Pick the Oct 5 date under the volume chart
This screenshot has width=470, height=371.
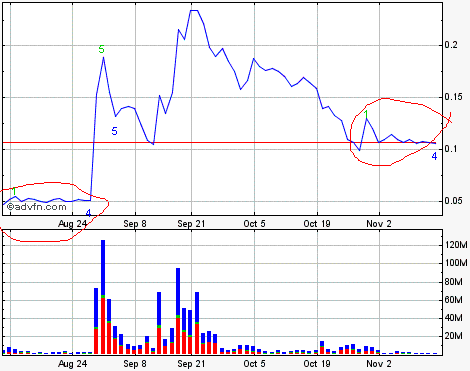coord(254,364)
